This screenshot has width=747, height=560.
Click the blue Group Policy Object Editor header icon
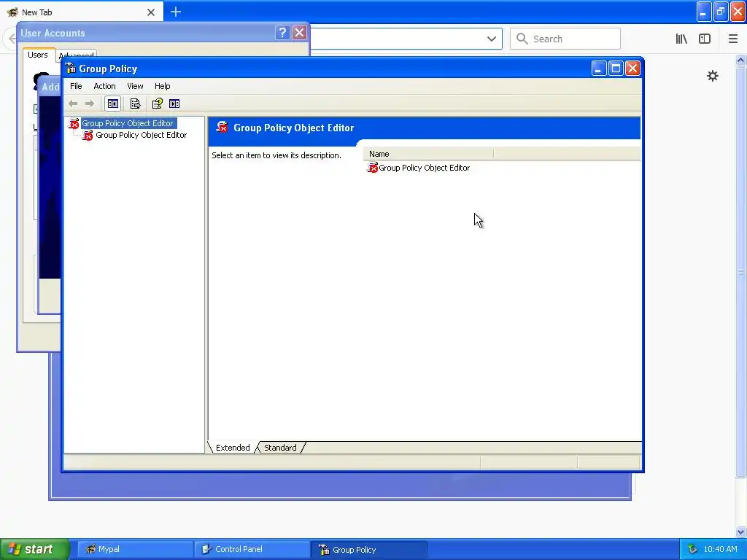222,127
